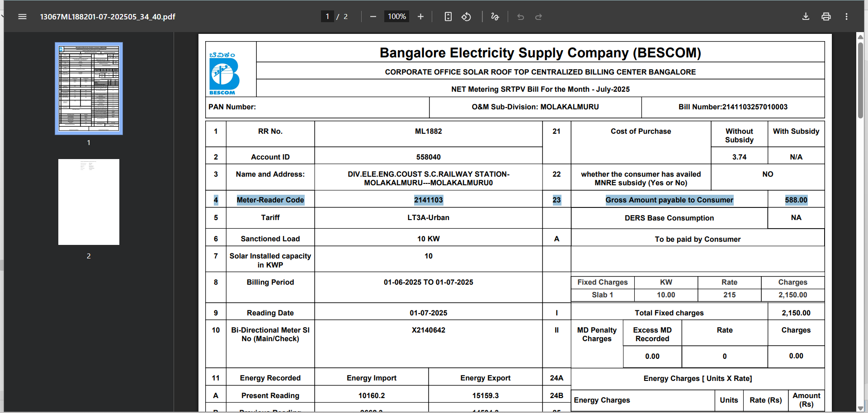Open the more actions three-dot menu

coord(846,17)
